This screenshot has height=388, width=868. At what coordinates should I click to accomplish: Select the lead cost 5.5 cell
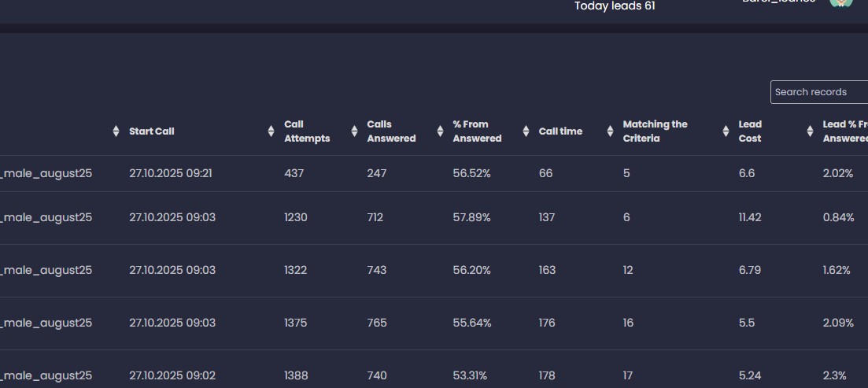click(747, 323)
